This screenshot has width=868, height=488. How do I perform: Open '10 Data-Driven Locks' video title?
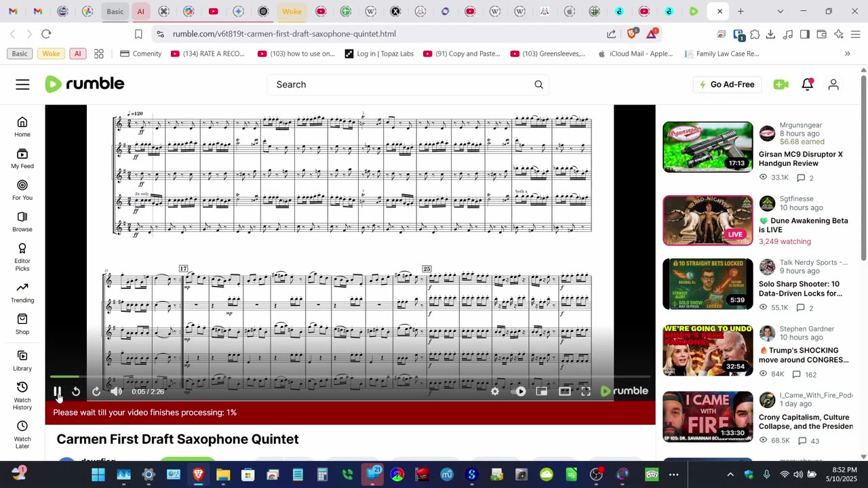pyautogui.click(x=800, y=289)
